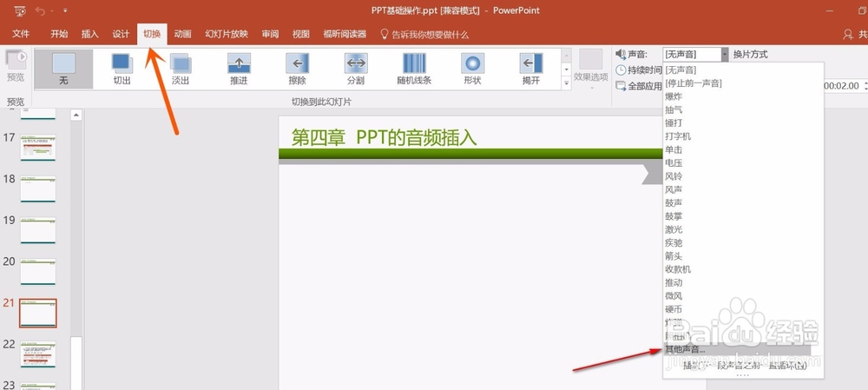Viewport: 868px width, 390px height.
Task: Switch to the 审阅 review tab
Action: [x=270, y=34]
